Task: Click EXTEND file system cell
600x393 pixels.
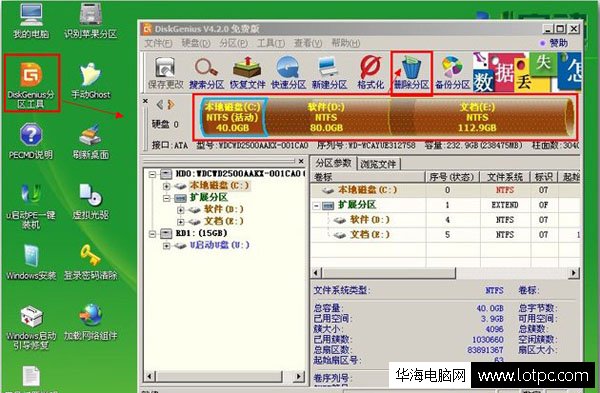Action: click(x=505, y=205)
